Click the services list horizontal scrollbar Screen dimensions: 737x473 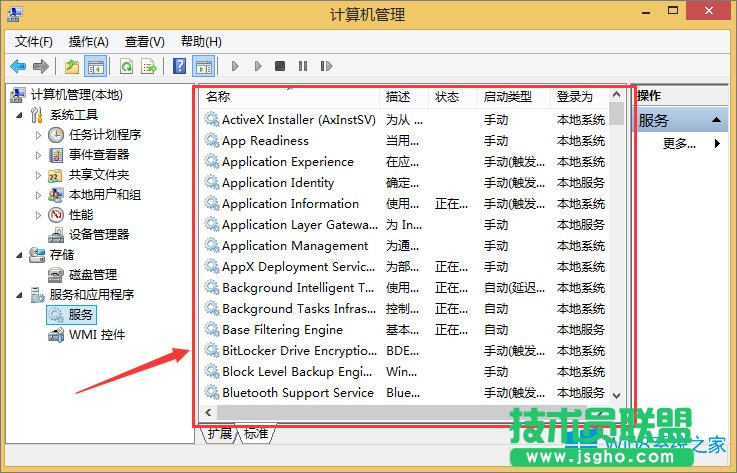click(400, 412)
